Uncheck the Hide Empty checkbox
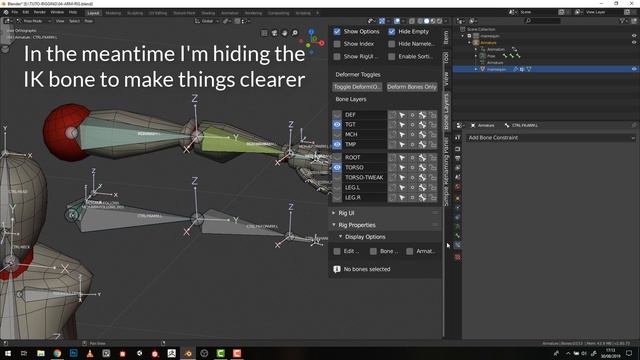 [391, 31]
